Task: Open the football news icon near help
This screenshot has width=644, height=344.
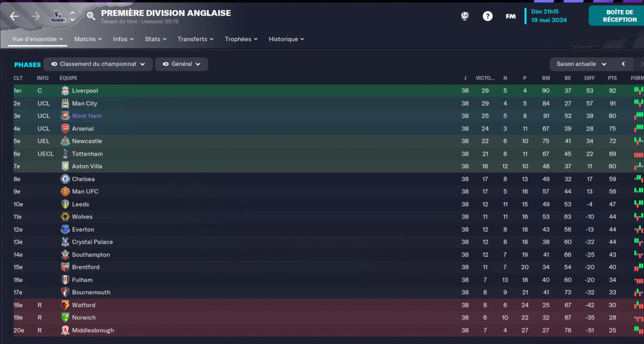Action: click(x=465, y=16)
